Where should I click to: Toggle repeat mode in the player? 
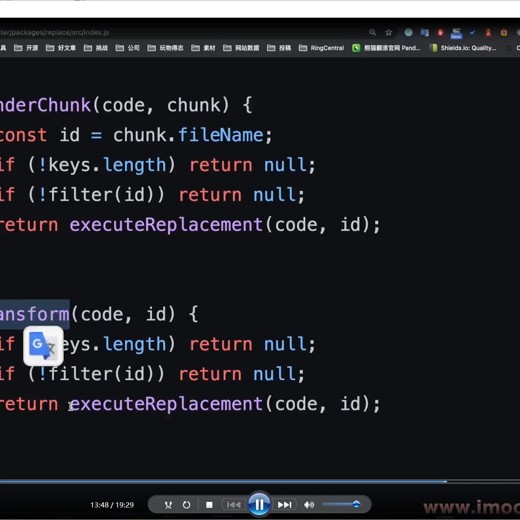click(x=186, y=505)
